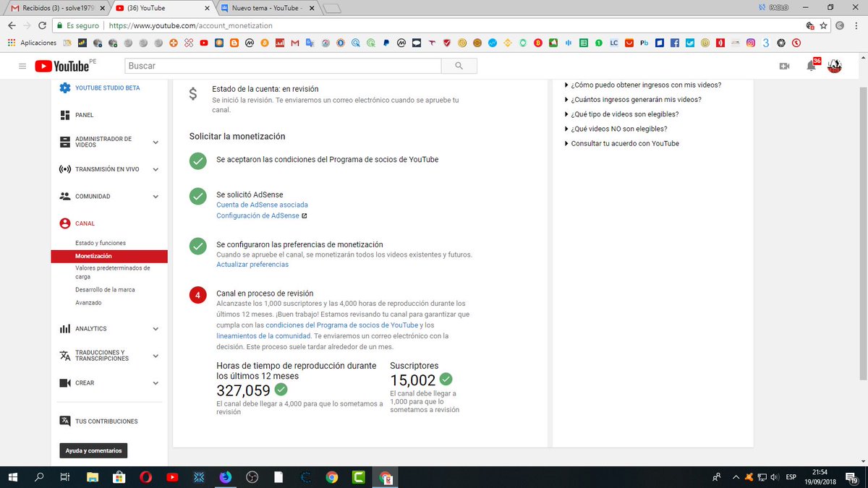Click Actualizar preferencias link
Image resolution: width=868 pixels, height=488 pixels.
point(252,265)
